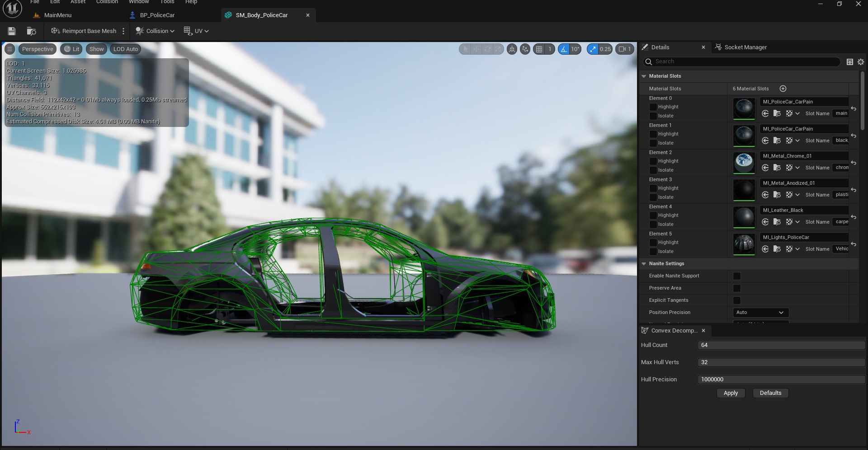Click the Defaults button
Viewport: 868px width, 450px height.
(770, 393)
